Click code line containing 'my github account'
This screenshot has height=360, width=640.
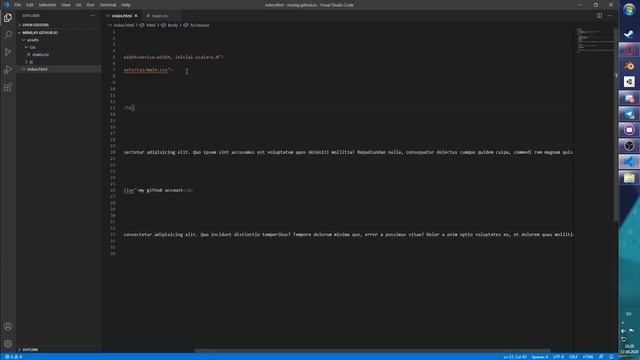(159, 190)
